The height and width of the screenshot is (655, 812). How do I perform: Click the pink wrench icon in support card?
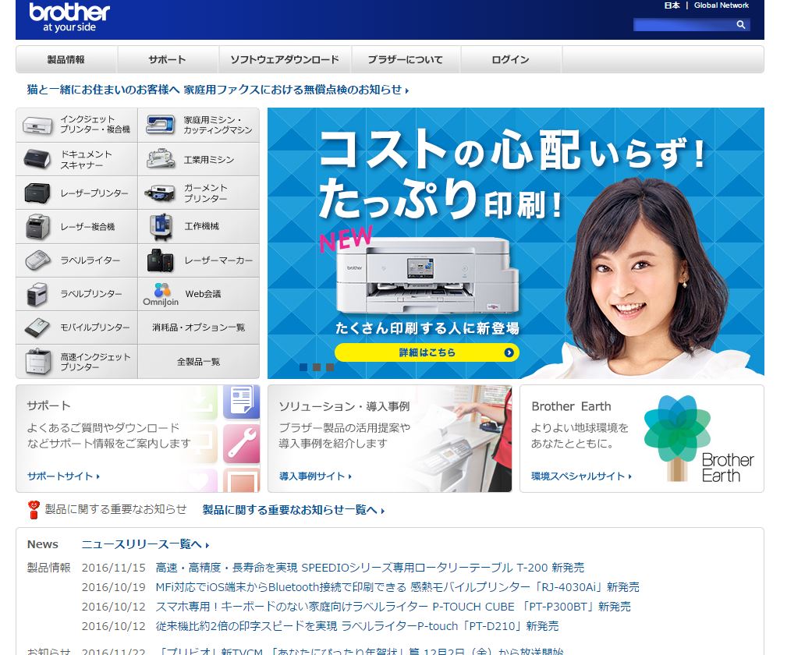241,444
